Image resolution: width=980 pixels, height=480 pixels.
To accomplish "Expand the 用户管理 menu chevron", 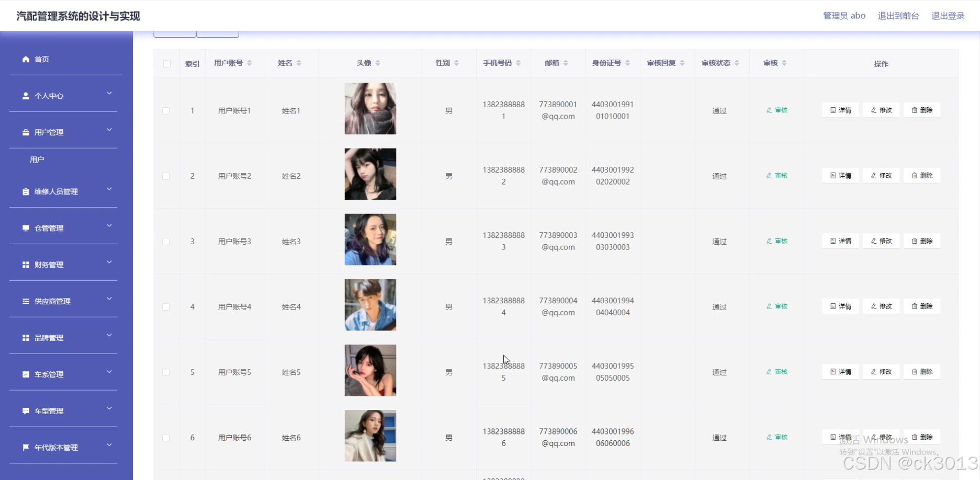I will click(109, 129).
